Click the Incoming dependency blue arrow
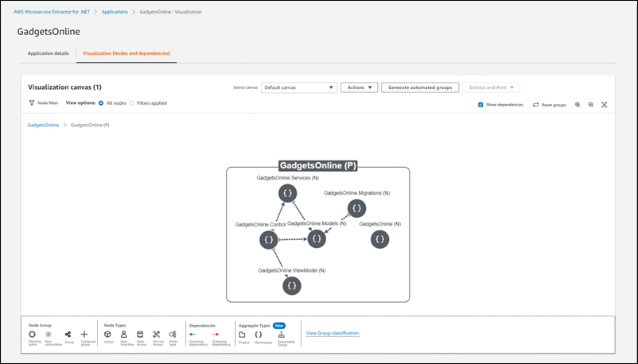Image resolution: width=638 pixels, height=364 pixels. 193,335
